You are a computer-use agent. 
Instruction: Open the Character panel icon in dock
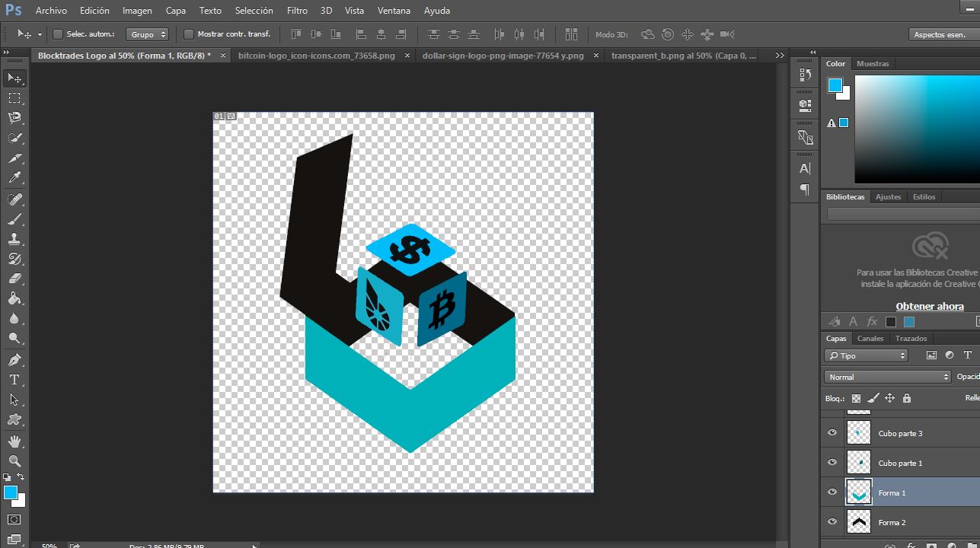[805, 168]
